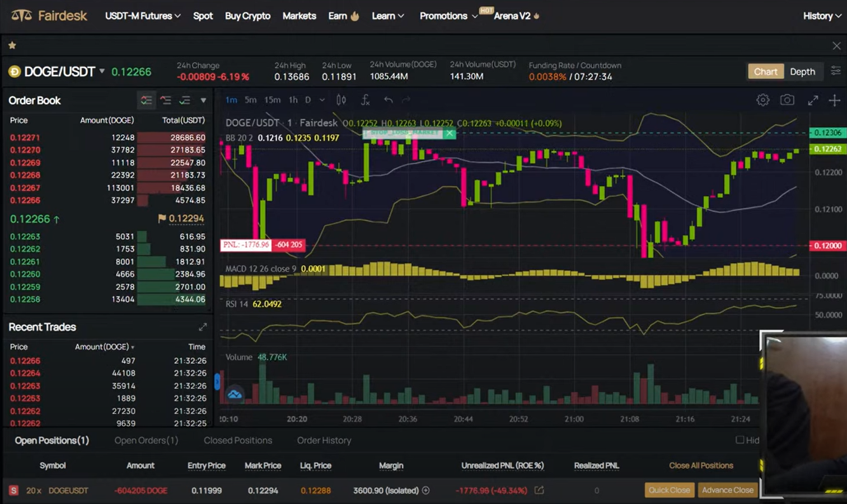Click the 0.12306 green price axis tag
This screenshot has width=847, height=504.
coord(828,133)
